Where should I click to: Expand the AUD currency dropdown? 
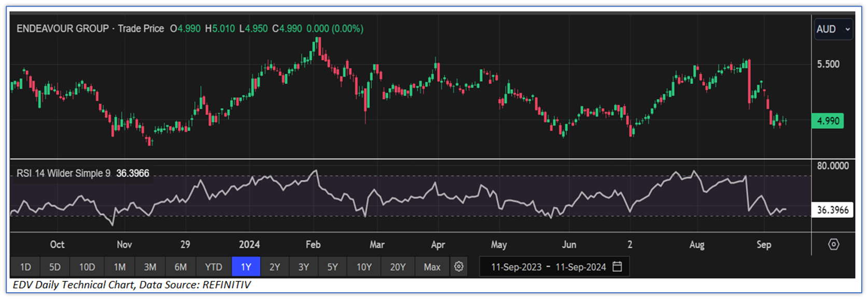pos(833,30)
